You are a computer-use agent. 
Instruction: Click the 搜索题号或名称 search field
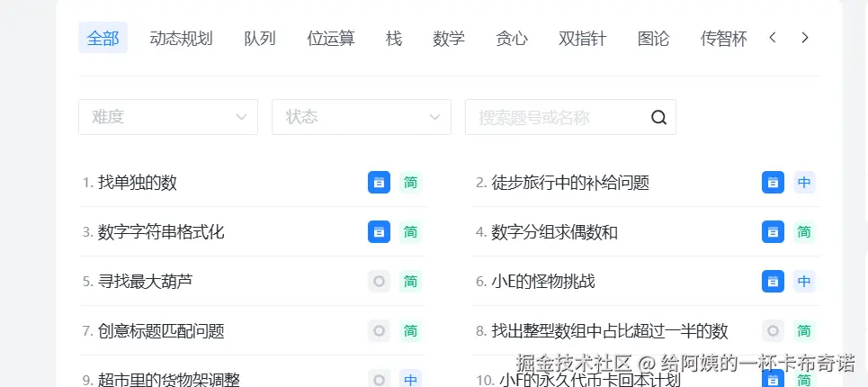553,117
